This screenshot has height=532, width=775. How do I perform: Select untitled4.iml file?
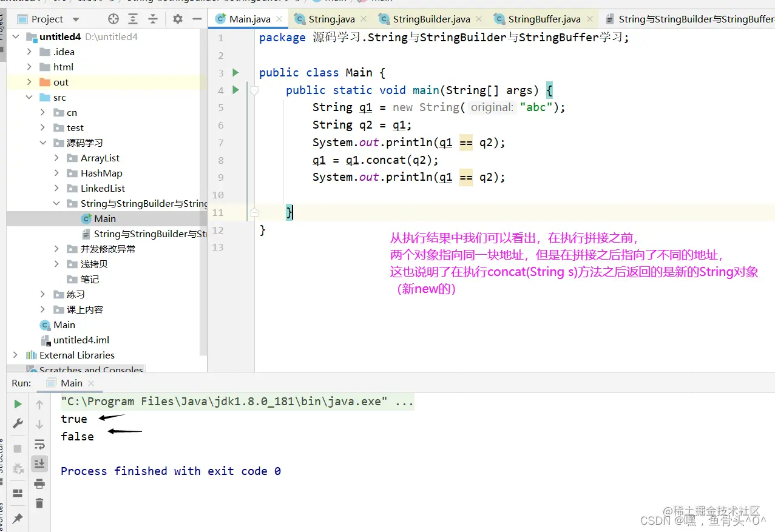point(75,340)
